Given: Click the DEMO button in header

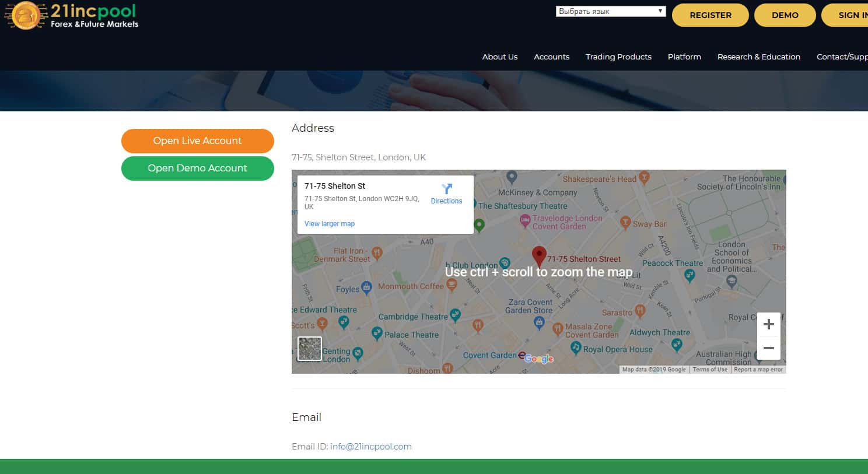Looking at the screenshot, I should [x=785, y=15].
